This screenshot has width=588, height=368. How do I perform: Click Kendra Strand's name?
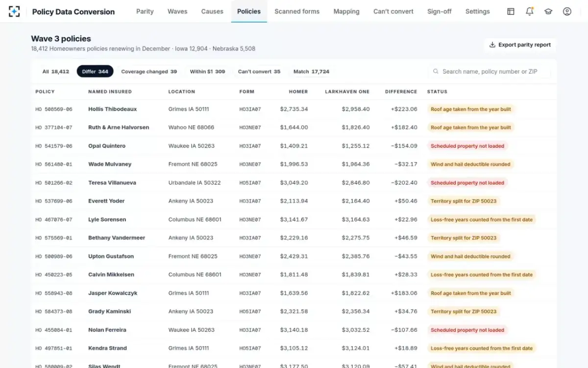click(x=107, y=348)
